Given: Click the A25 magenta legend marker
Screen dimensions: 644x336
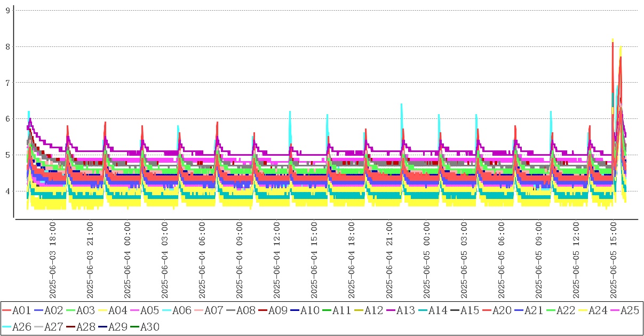Looking at the screenshot, I should point(615,310).
